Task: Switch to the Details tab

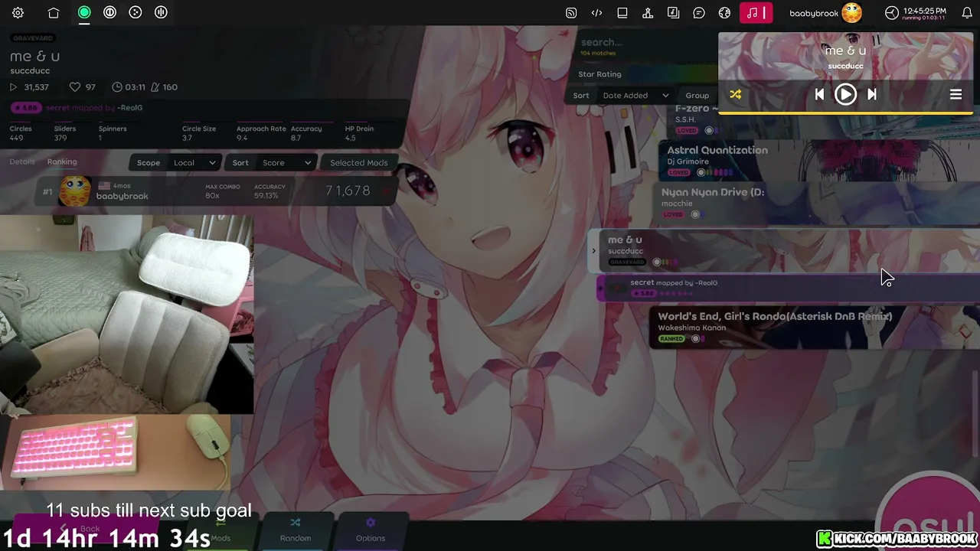Action: point(22,161)
